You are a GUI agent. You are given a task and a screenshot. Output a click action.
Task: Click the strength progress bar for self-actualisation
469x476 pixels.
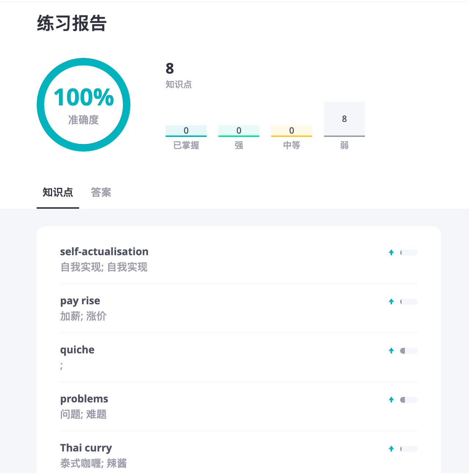pos(409,253)
